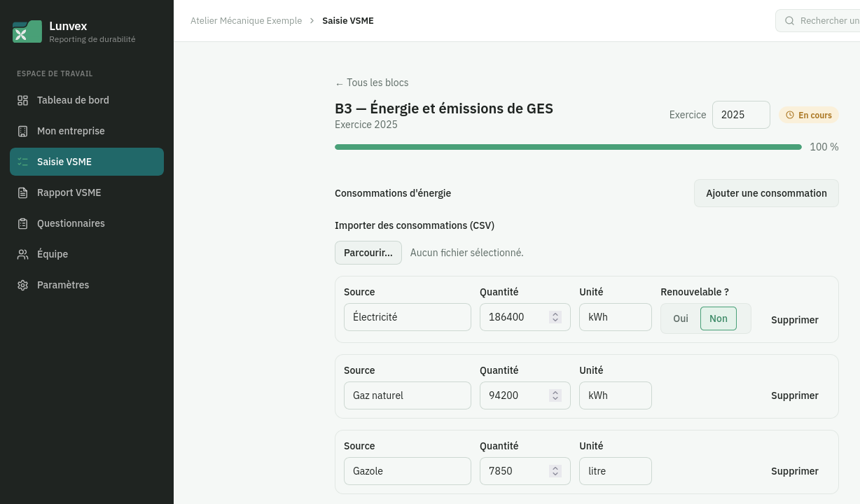Open Mon entreprise page

[87, 131]
